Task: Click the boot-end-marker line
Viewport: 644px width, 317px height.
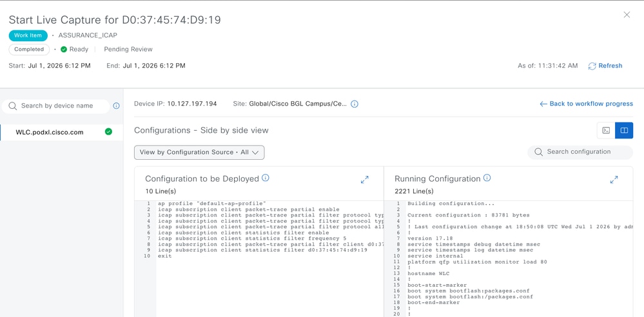Action: point(433,303)
